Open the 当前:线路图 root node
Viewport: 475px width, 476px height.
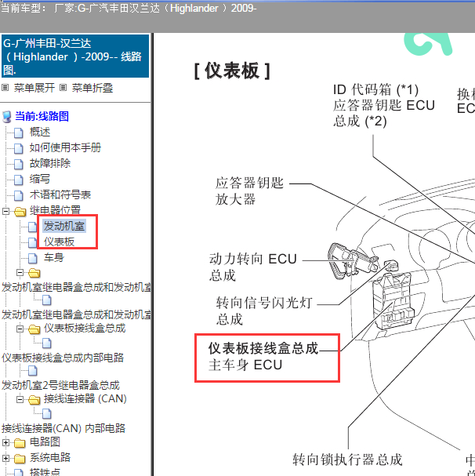pos(42,116)
